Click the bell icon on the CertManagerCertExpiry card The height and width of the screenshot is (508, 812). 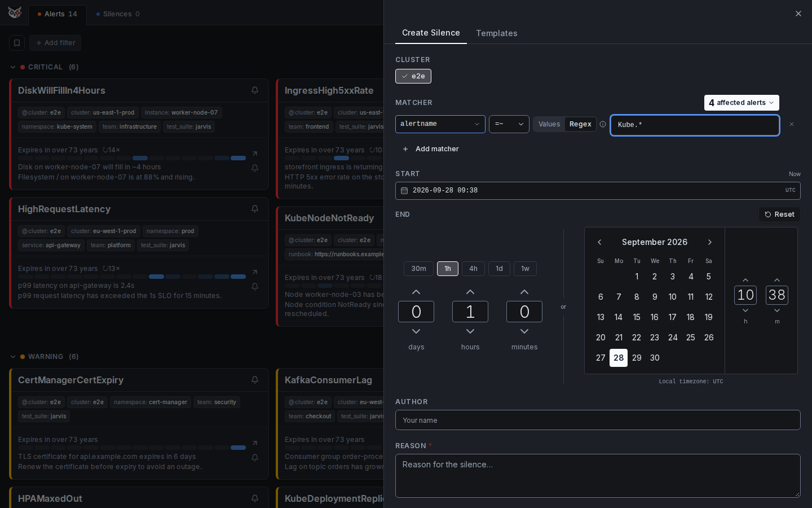pos(255,380)
